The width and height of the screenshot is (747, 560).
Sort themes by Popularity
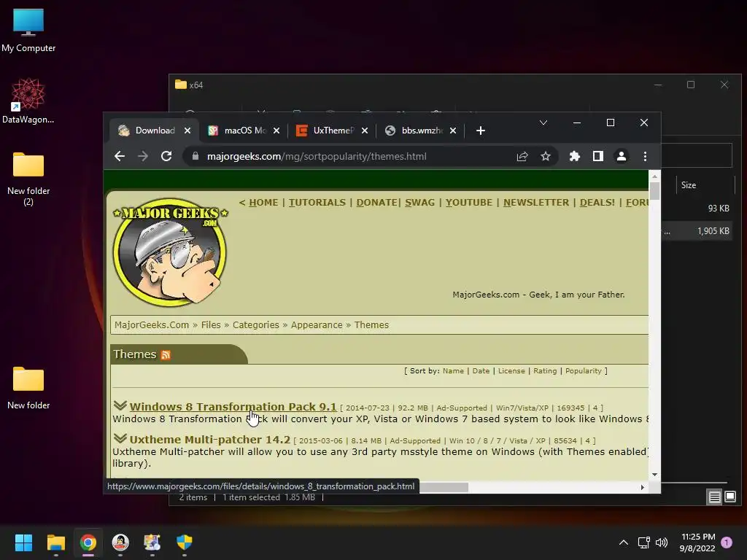point(583,371)
